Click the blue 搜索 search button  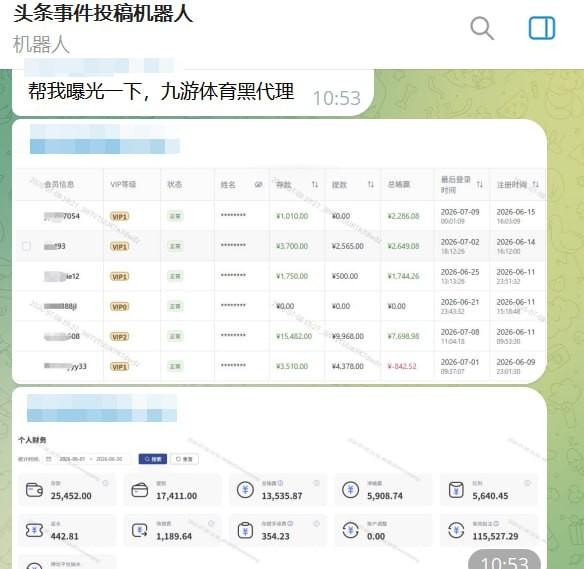(x=153, y=459)
